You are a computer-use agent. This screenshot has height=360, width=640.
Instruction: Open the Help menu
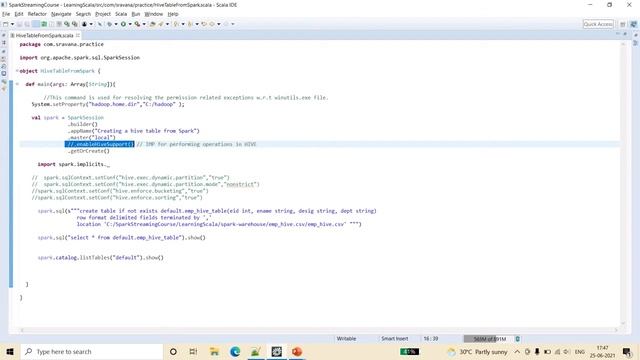pos(173,14)
